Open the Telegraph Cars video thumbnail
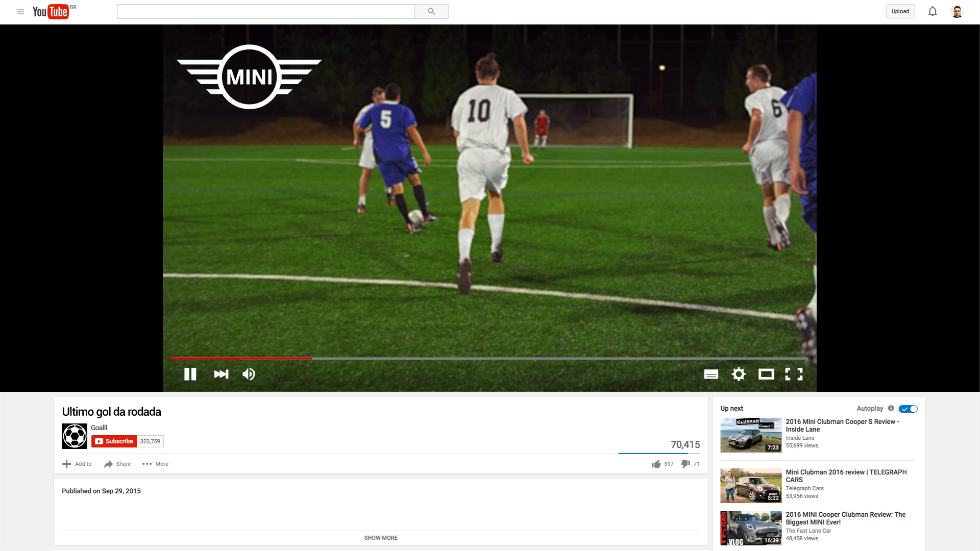The image size is (980, 551). (751, 486)
